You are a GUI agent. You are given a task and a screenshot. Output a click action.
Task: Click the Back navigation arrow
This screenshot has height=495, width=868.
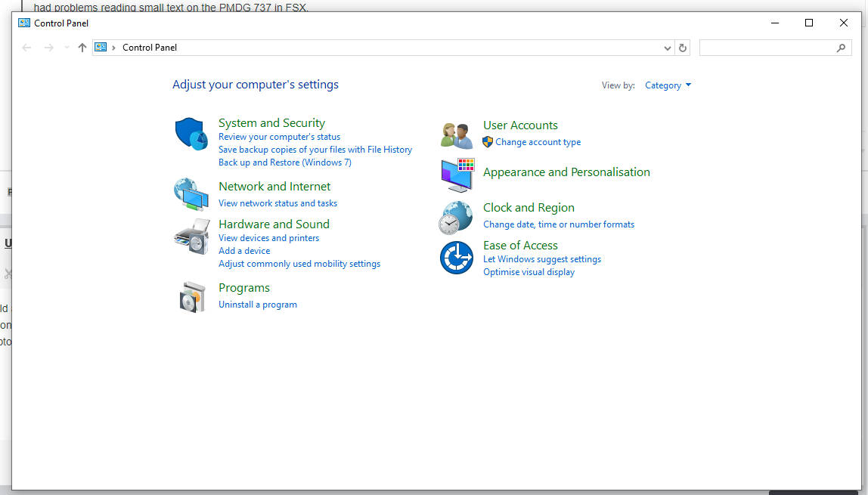(x=26, y=48)
